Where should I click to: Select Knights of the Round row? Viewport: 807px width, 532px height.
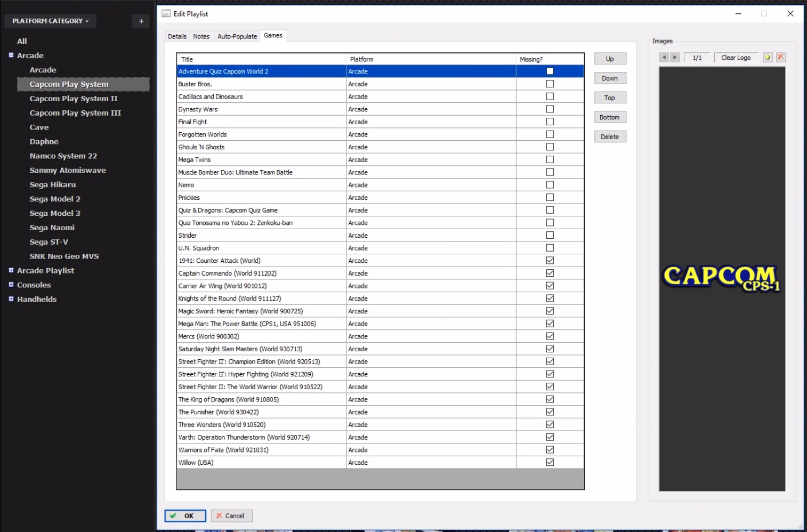point(380,299)
